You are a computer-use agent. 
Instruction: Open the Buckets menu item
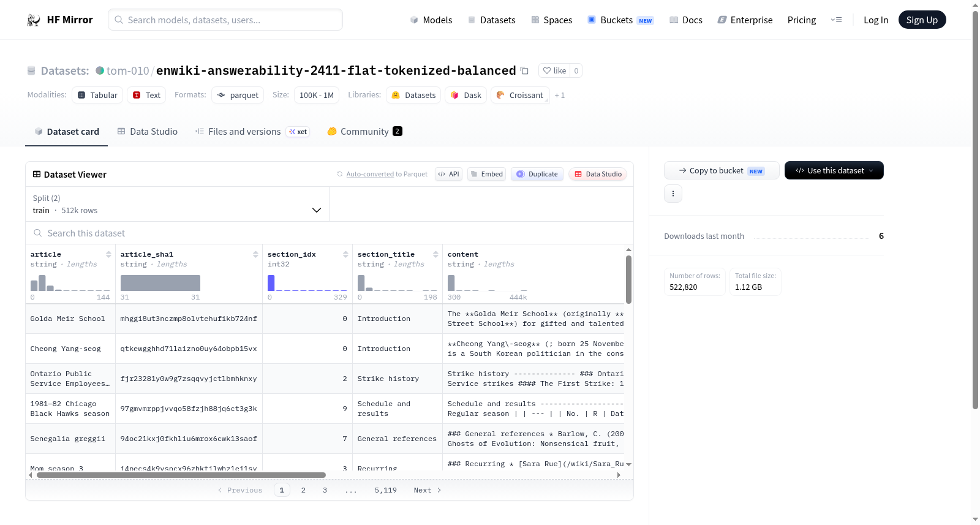[x=620, y=20]
